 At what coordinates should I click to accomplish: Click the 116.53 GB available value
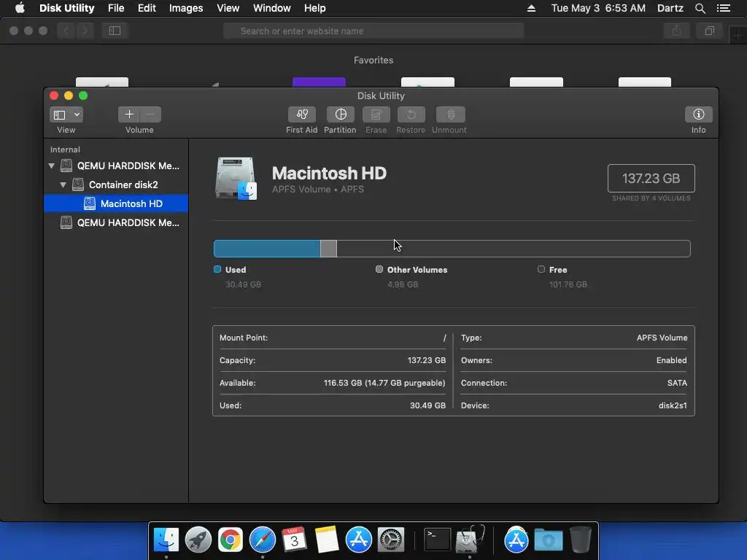tap(384, 383)
